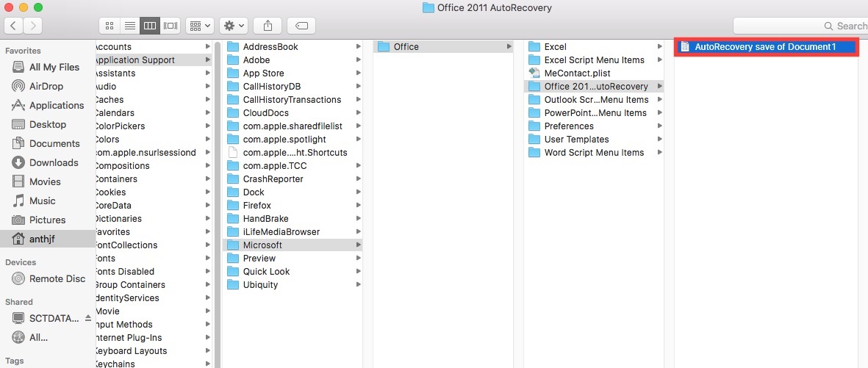Click the Search field
The height and width of the screenshot is (368, 868).
[x=800, y=26]
